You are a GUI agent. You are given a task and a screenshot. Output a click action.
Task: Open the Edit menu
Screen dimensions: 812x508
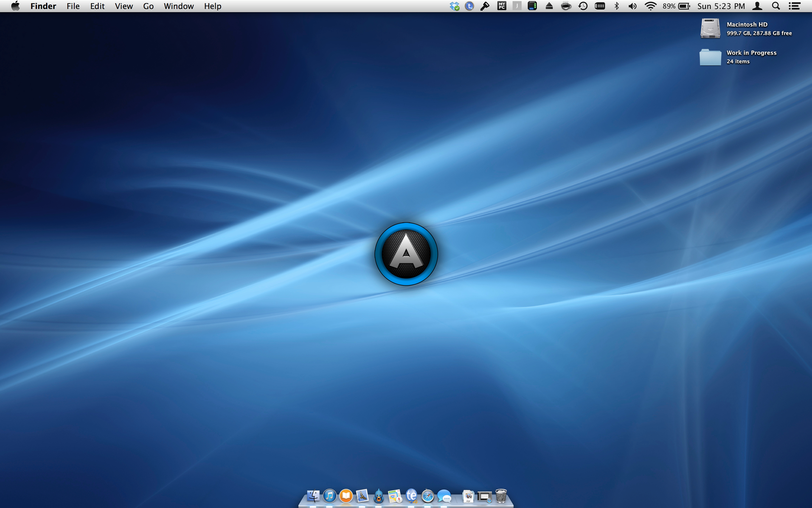(97, 6)
